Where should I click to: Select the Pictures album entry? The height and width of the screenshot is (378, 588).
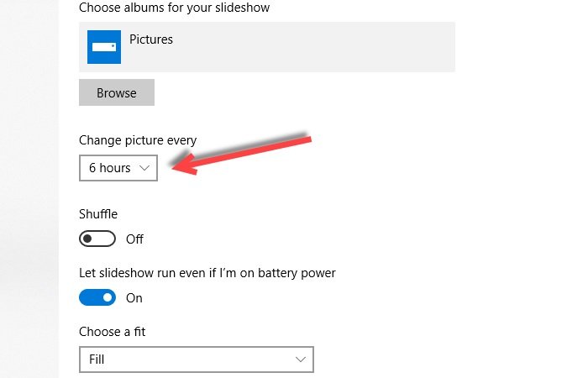(151, 39)
